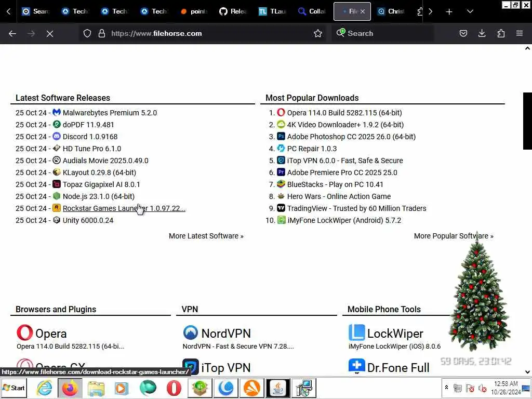
Task: Click the Topaz Gigapixel AI icon
Action: point(57,184)
